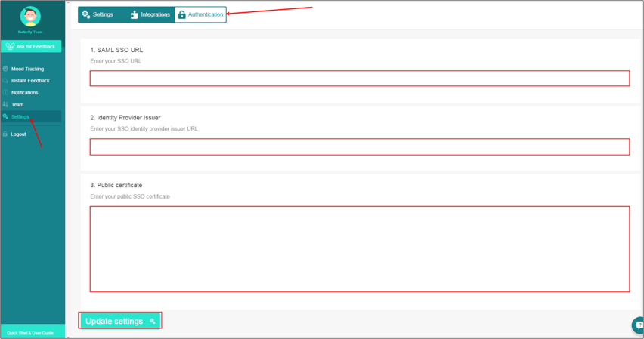Click the Mood Tracking smiley icon
The width and height of the screenshot is (644, 339).
click(5, 69)
